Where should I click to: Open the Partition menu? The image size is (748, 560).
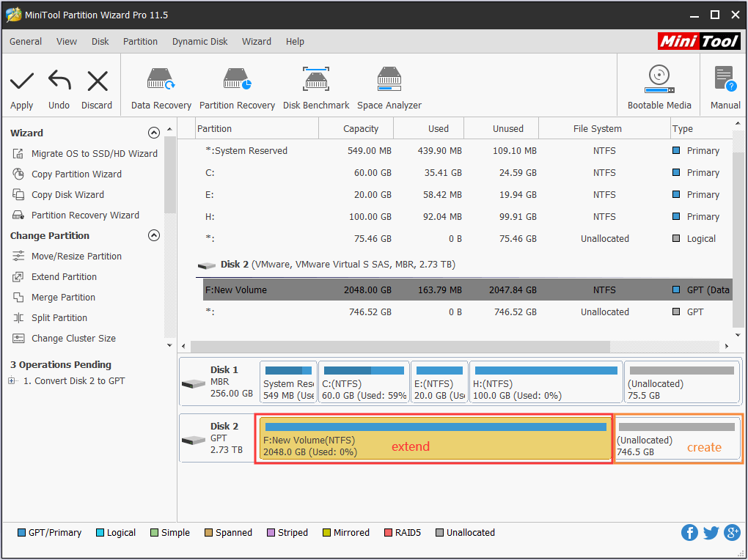coord(140,42)
